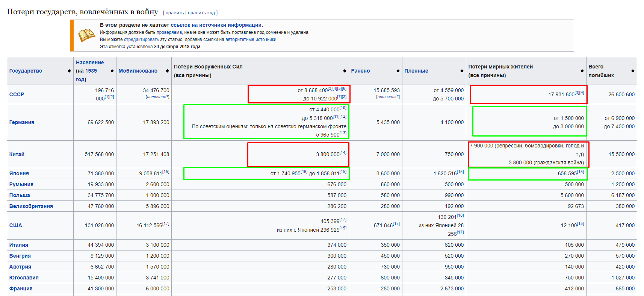The height and width of the screenshot is (296, 644).
Task: Open the Польша country link
Action: click(x=20, y=195)
